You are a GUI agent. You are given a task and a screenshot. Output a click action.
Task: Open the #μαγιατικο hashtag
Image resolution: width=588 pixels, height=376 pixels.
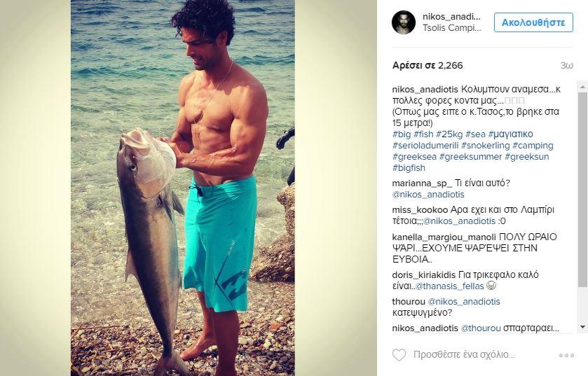coord(511,134)
